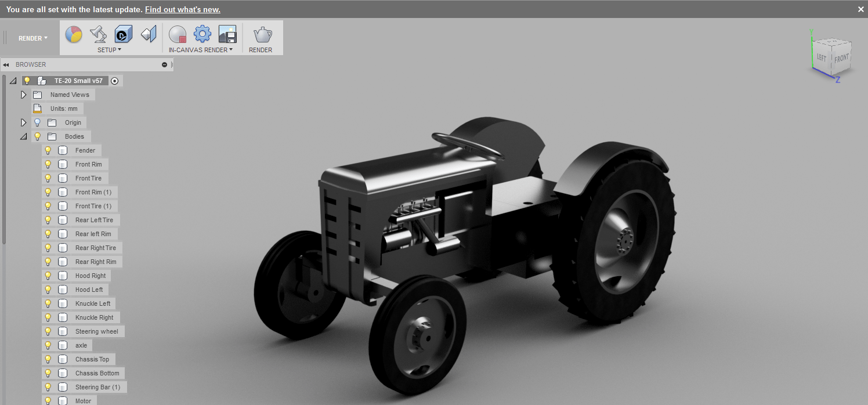Select the Appearance tool
868x405 pixels.
tap(73, 34)
